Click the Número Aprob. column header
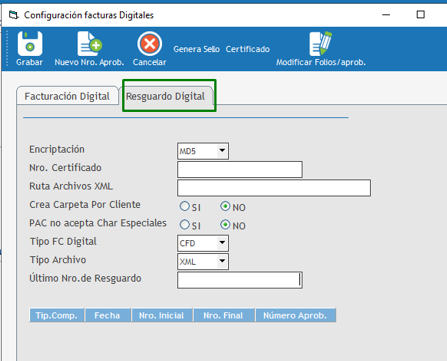The height and width of the screenshot is (361, 447). (x=295, y=315)
